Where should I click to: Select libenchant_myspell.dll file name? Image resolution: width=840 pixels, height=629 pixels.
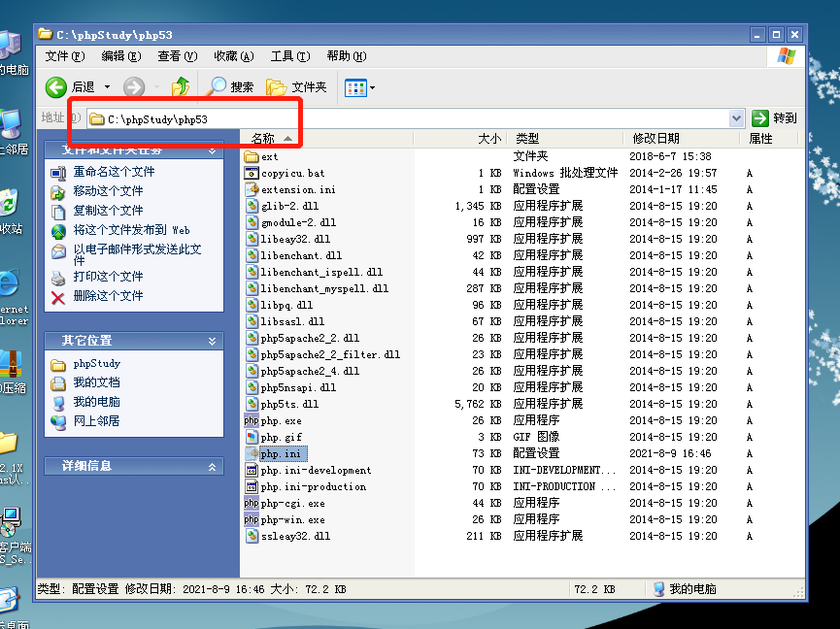pos(324,288)
